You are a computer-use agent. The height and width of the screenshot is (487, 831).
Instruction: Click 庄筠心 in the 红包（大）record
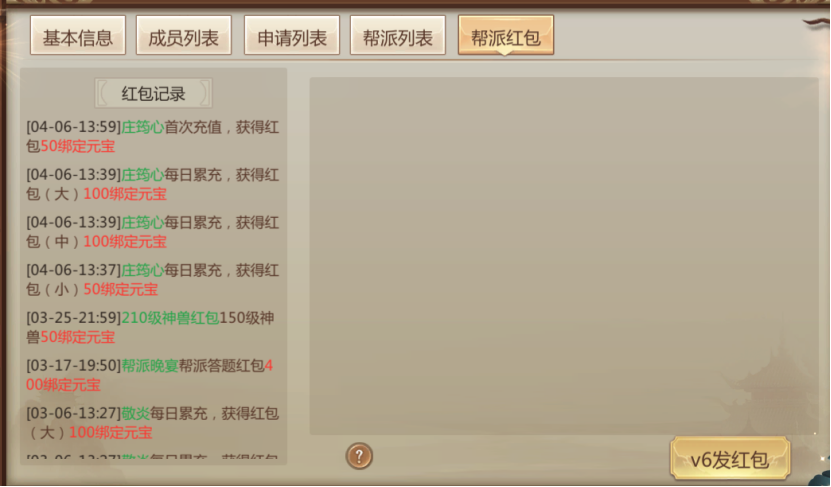coord(143,175)
